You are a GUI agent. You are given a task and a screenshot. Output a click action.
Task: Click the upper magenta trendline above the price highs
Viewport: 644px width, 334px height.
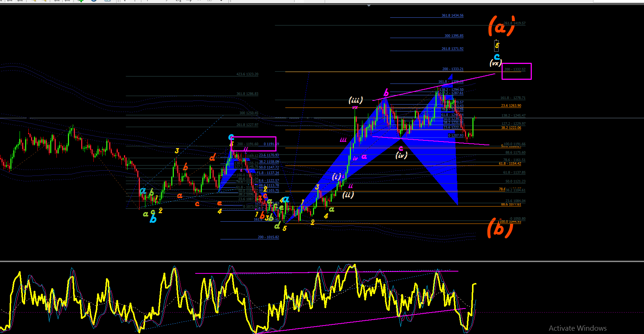tap(434, 87)
